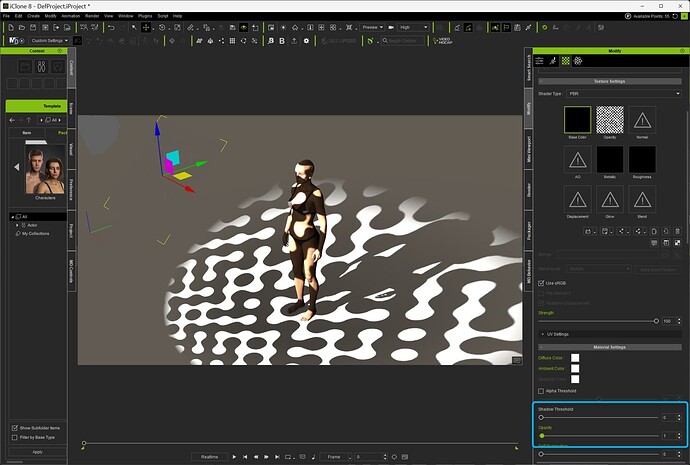The height and width of the screenshot is (465, 690).
Task: Enable the Alpha Threshold checkbox
Action: coord(541,391)
